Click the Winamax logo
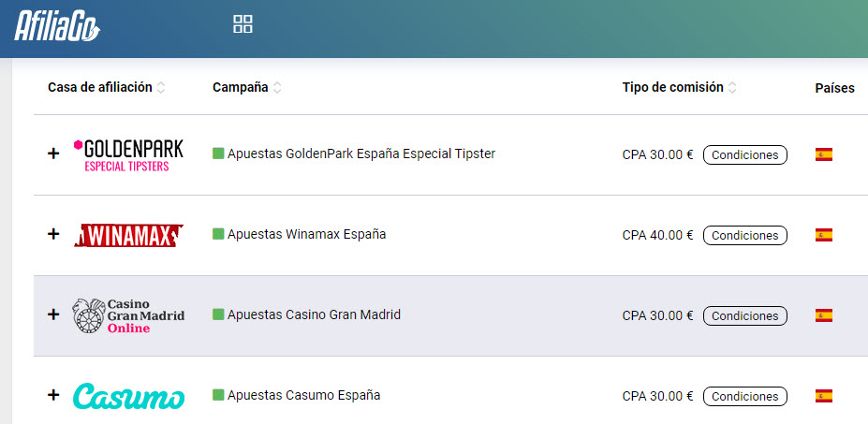 (128, 235)
